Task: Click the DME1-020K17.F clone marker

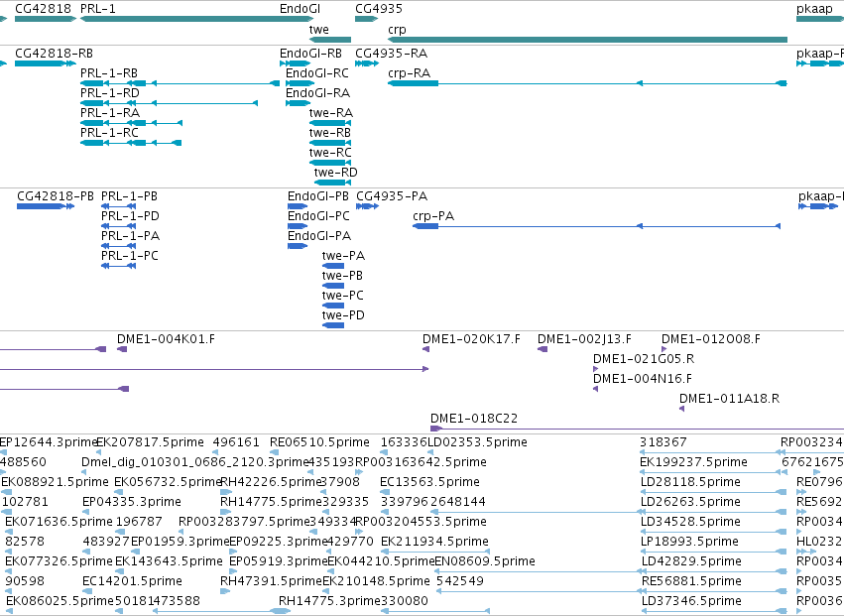Action: click(425, 349)
